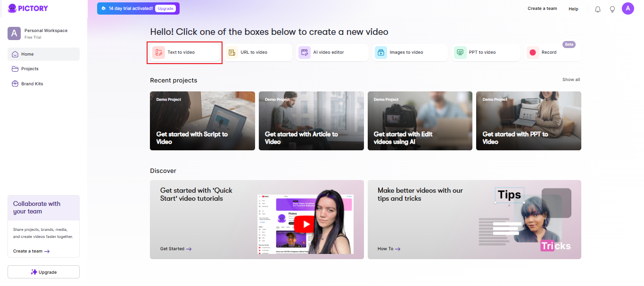Click the 14 day trial activated text
The width and height of the screenshot is (644, 286).
click(x=131, y=8)
